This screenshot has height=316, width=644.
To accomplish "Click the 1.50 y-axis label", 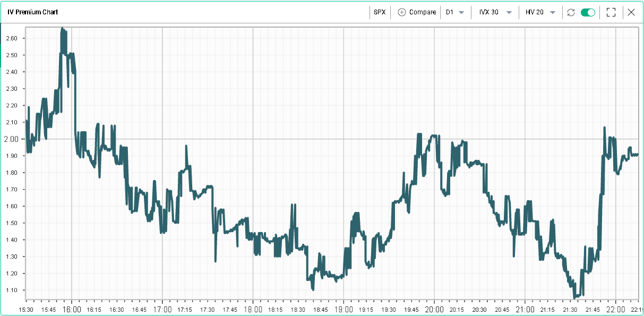I will [12, 223].
